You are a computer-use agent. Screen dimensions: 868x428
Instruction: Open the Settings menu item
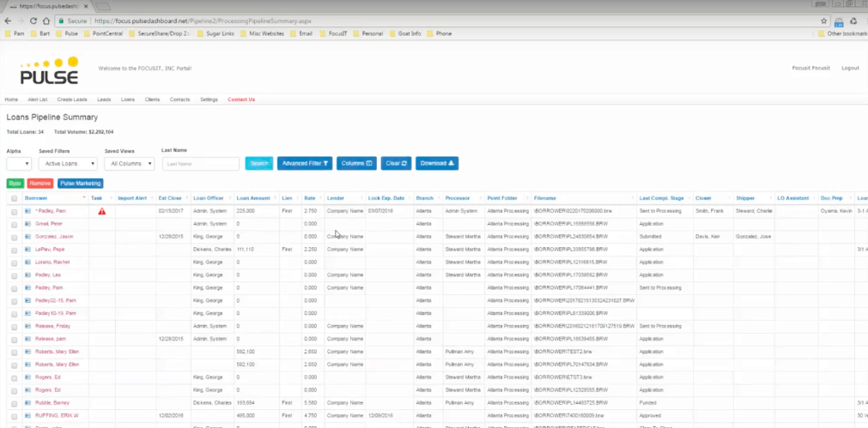pyautogui.click(x=209, y=99)
